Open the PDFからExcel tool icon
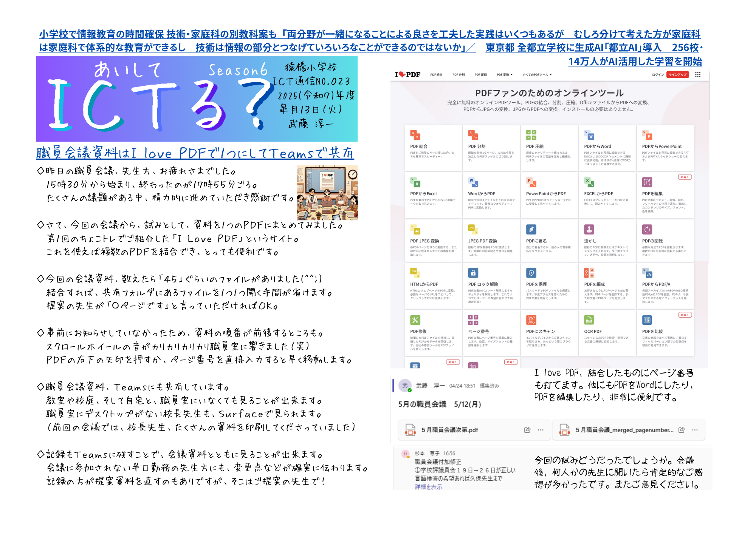The image size is (756, 534). pyautogui.click(x=415, y=182)
